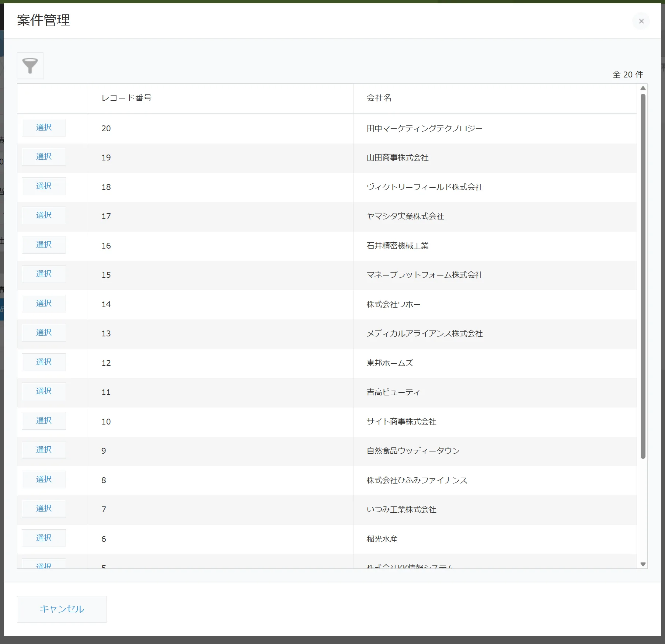665x644 pixels.
Task: Click record number 12 cell
Action: pyautogui.click(x=220, y=363)
